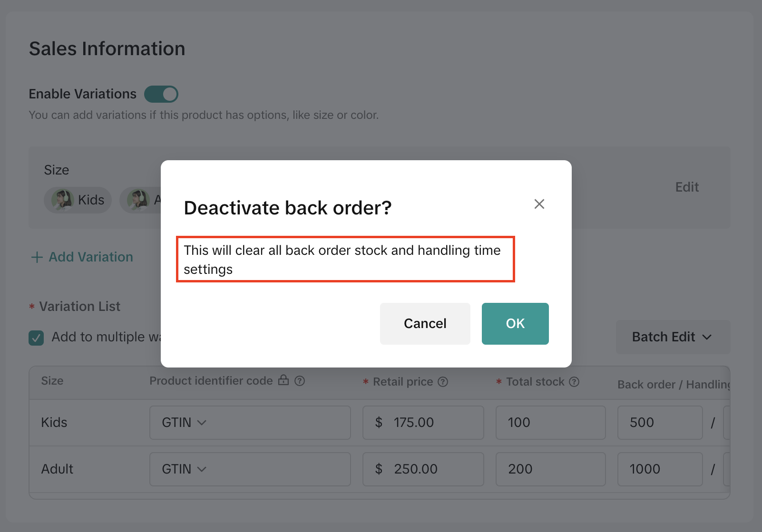Click the lock icon beside Product identifier code
The height and width of the screenshot is (532, 762).
tap(283, 380)
